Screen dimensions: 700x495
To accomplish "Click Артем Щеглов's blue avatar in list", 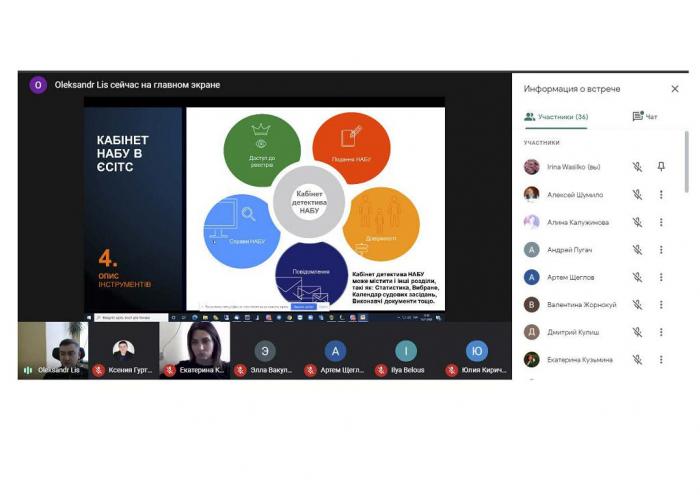I will [x=532, y=277].
